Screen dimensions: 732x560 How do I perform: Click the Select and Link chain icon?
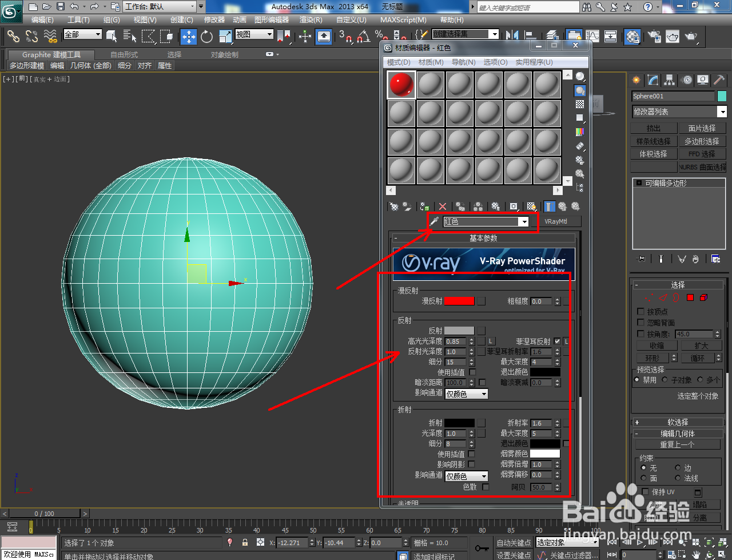pos(13,37)
